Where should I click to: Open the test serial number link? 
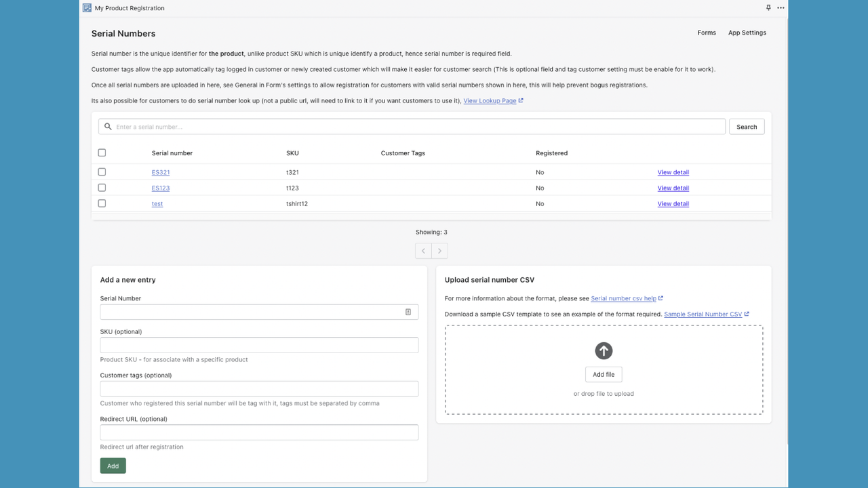coord(157,203)
